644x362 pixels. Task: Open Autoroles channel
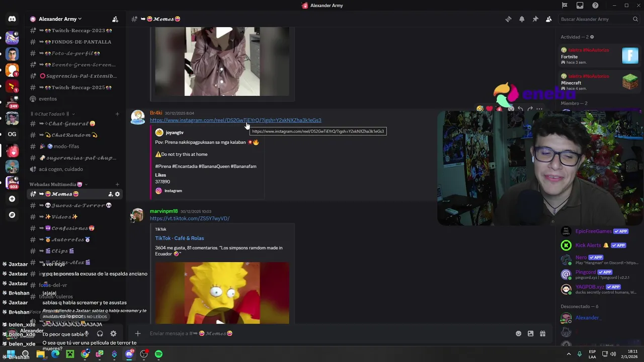coord(74,240)
